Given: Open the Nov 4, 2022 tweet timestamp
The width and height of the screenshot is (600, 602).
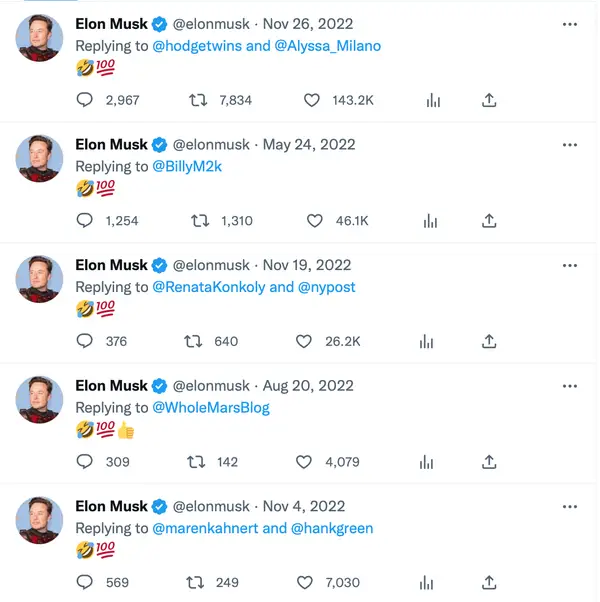Looking at the screenshot, I should [x=304, y=506].
